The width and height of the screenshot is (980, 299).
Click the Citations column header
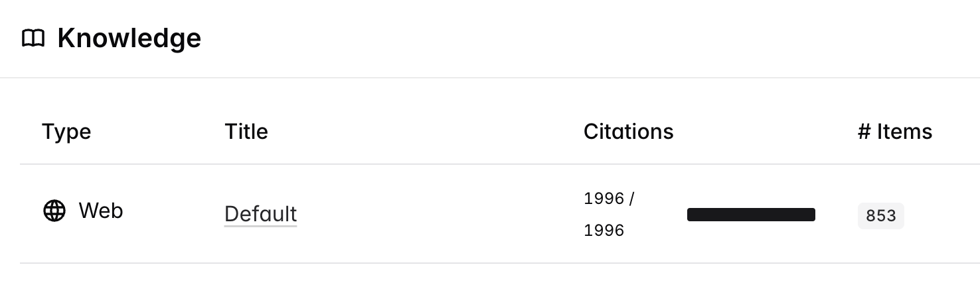[x=628, y=132]
